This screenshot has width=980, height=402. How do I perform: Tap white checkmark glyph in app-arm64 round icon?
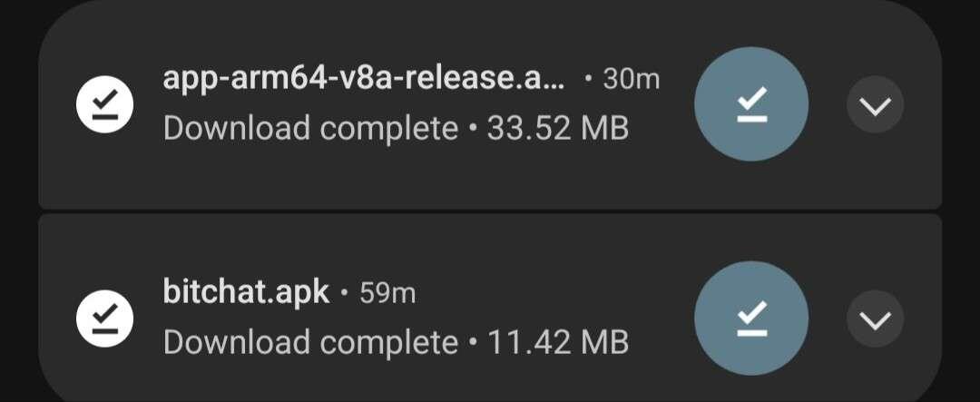point(751,104)
